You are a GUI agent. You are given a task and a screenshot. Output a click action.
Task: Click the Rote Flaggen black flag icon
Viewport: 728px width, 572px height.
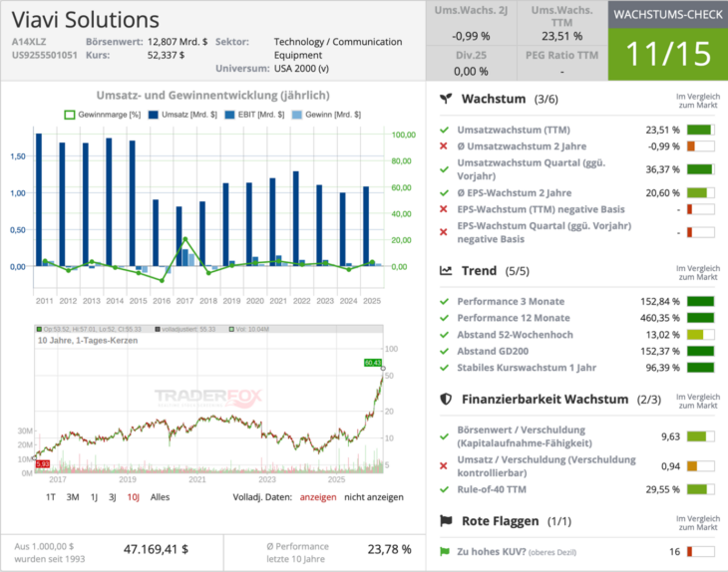click(x=446, y=521)
